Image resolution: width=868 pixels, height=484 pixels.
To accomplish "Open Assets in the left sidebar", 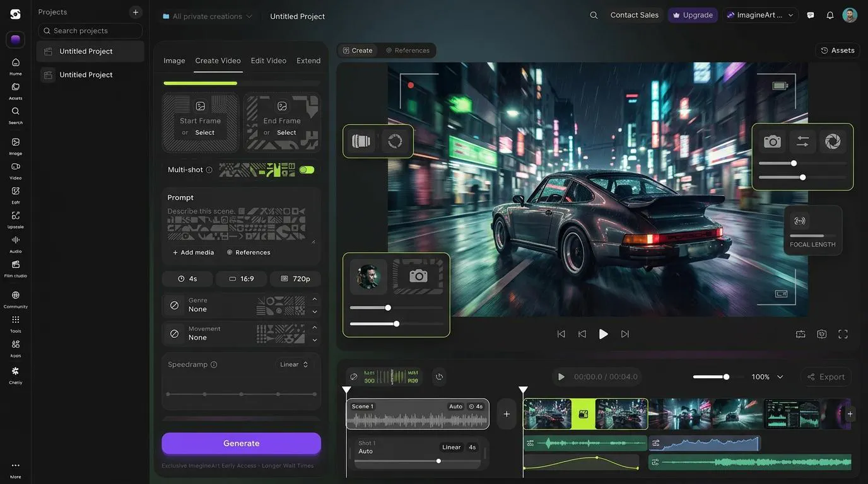I will 16,91.
